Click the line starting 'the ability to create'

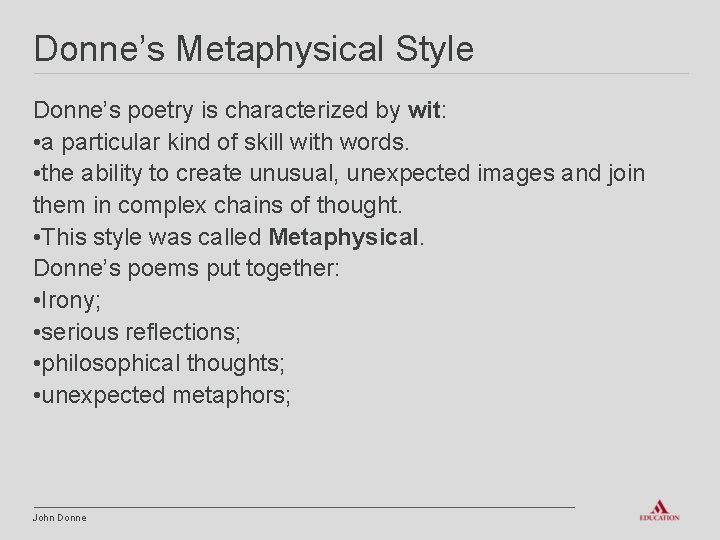click(339, 174)
